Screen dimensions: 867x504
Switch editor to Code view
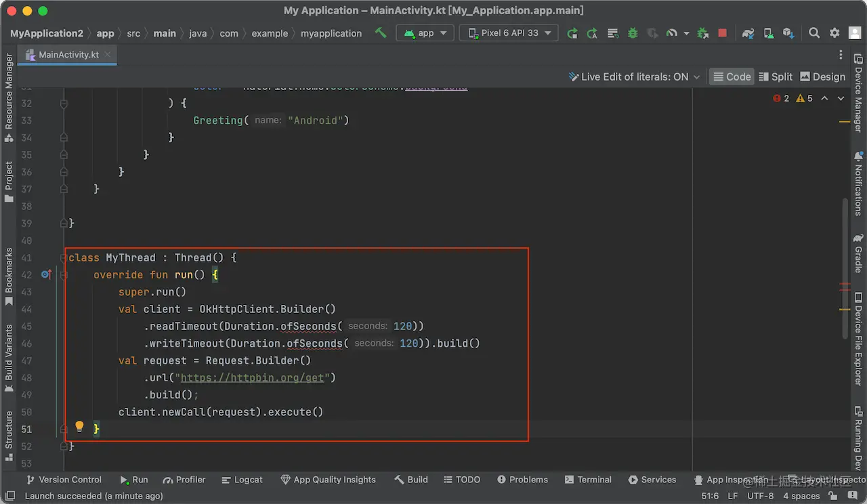click(732, 77)
